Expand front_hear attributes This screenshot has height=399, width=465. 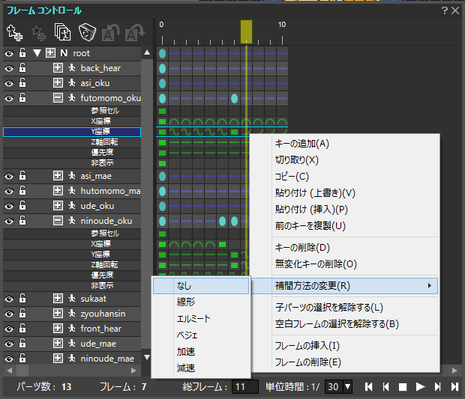coord(58,328)
